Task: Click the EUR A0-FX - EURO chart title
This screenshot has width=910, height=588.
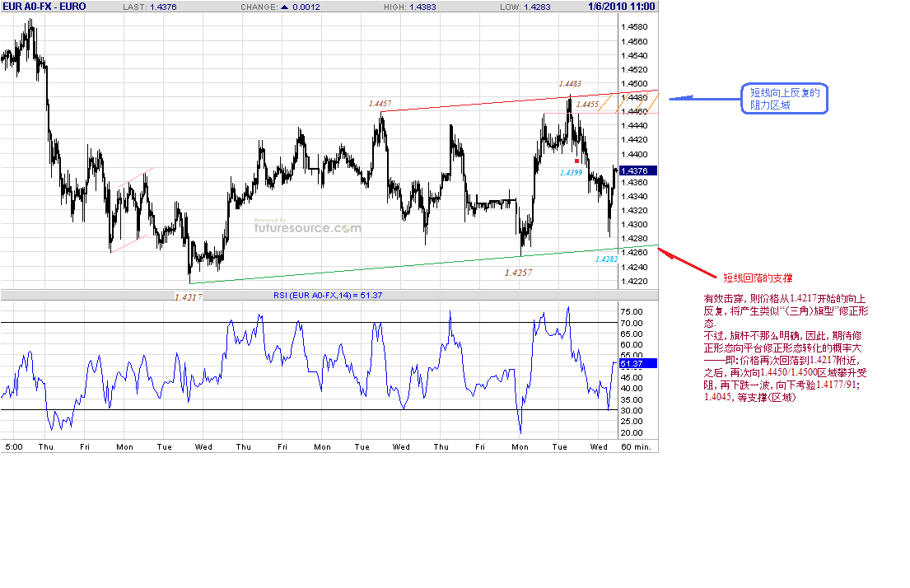Action: tap(44, 7)
